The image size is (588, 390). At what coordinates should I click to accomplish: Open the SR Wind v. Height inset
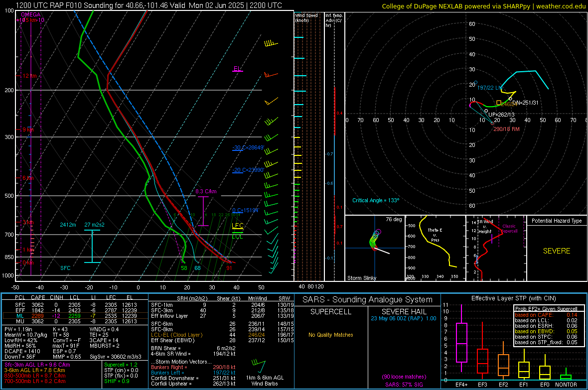tap(496, 248)
